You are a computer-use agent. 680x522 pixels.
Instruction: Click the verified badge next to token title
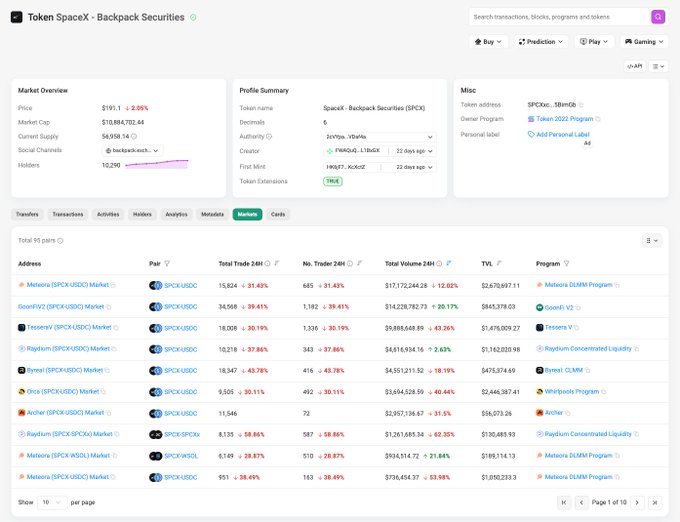tap(193, 17)
